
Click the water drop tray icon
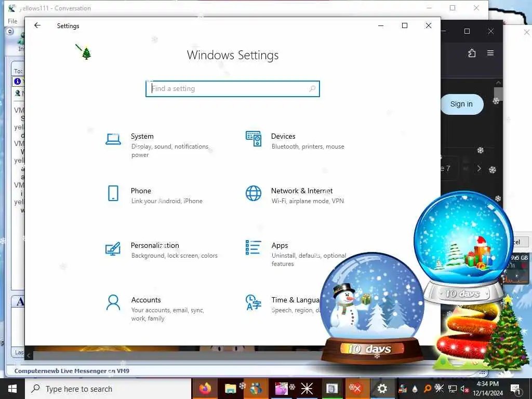[415, 389]
